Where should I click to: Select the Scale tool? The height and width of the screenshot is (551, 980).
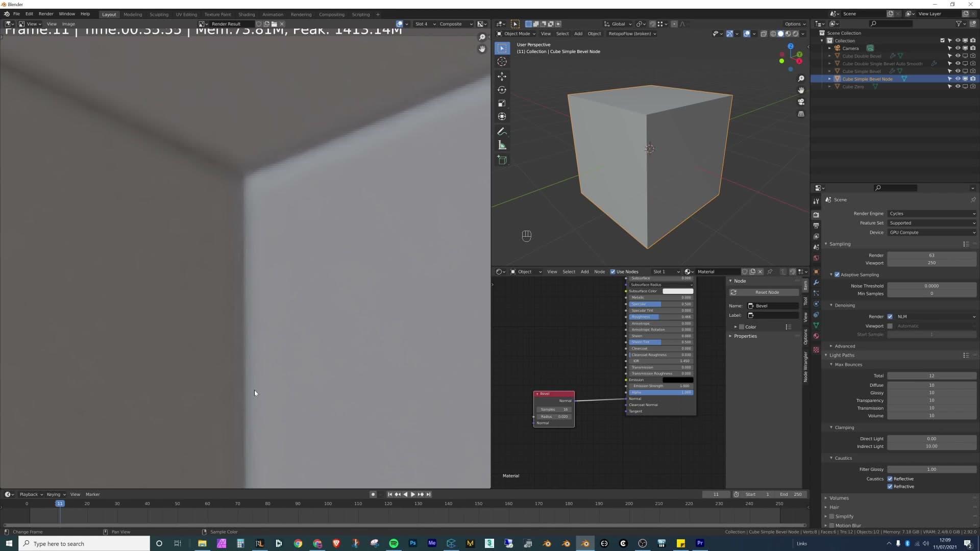502,103
